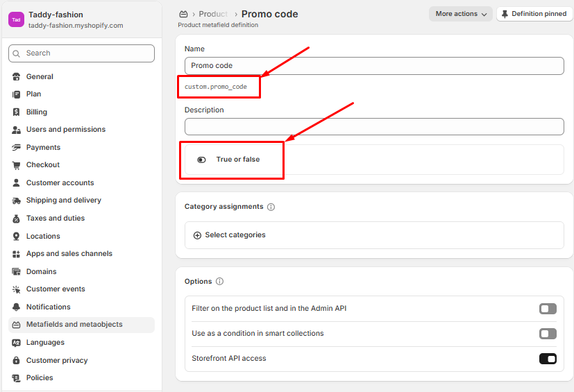Open Metafields and metaobjects settings
The image size is (574, 392).
[74, 325]
